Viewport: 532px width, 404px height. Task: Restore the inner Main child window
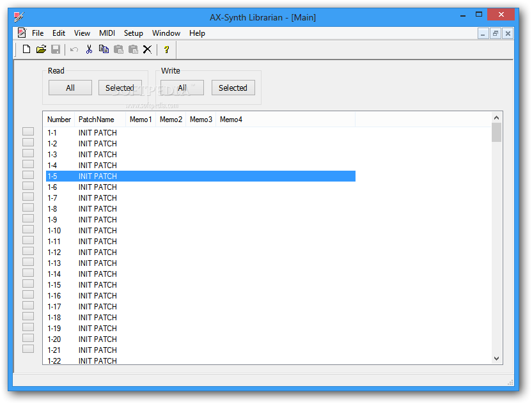tap(496, 33)
